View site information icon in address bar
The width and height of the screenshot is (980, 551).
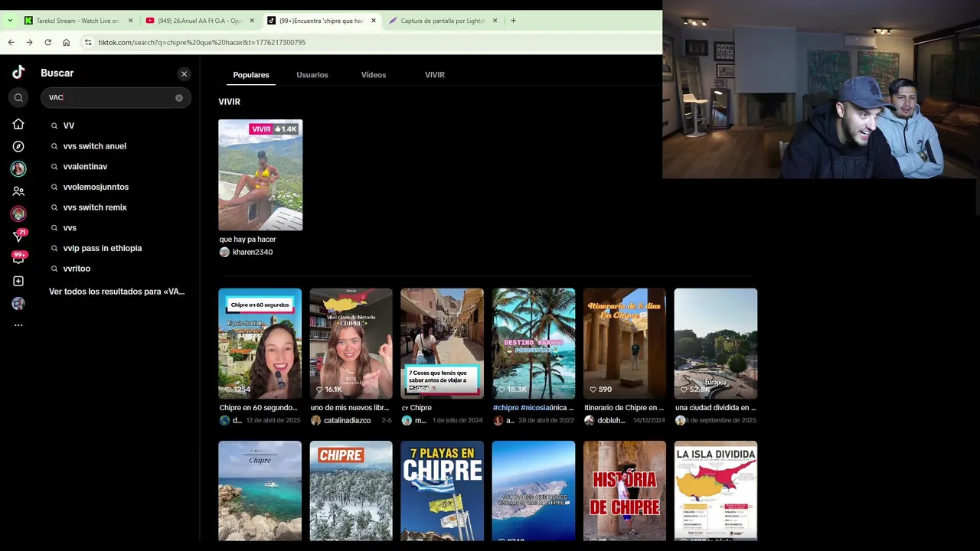[88, 42]
